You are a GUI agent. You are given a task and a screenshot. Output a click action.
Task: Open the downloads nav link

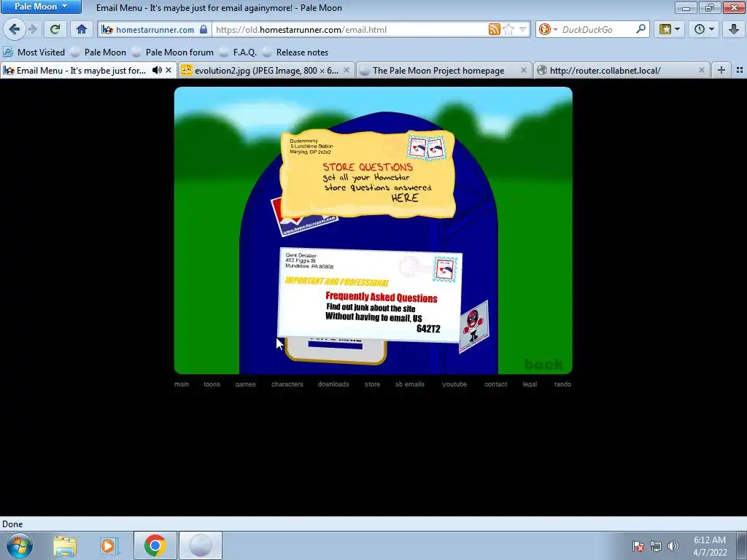coord(333,384)
